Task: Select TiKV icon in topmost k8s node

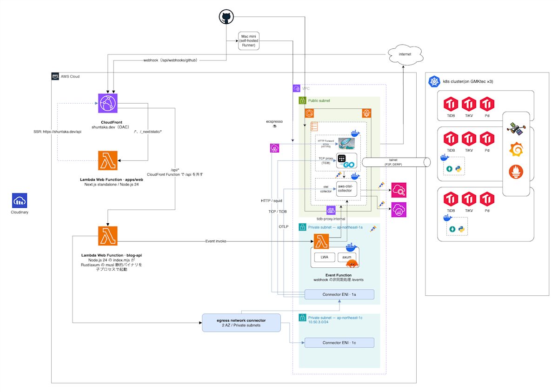Action: [469, 104]
